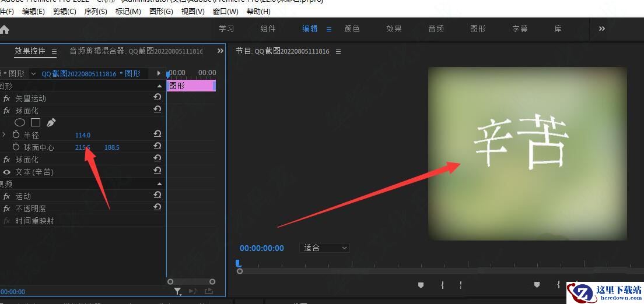
Task: Click the play audio only icon
Action: (192, 291)
